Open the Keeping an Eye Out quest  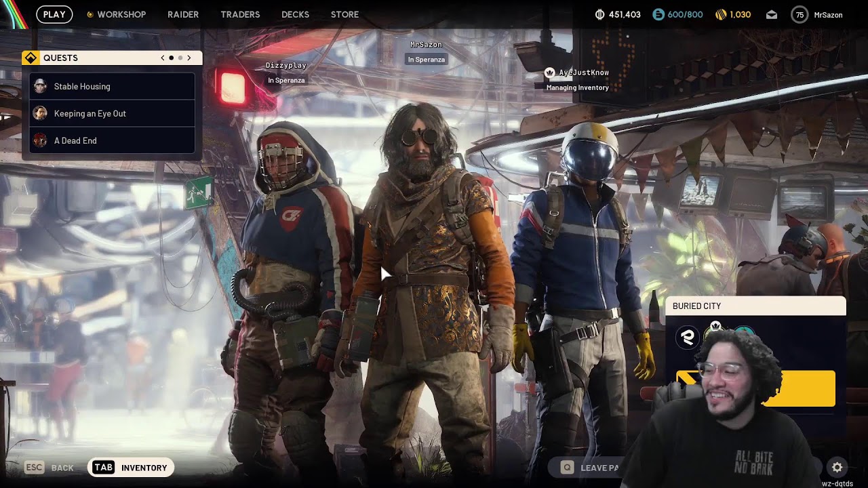point(113,113)
